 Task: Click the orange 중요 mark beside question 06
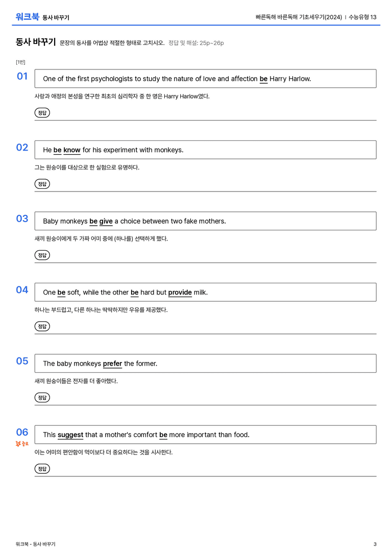(22, 444)
